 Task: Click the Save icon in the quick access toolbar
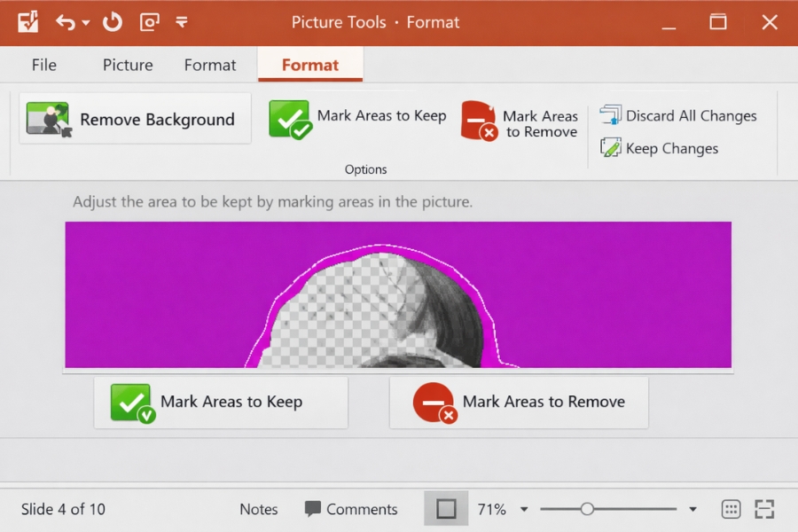pyautogui.click(x=27, y=22)
